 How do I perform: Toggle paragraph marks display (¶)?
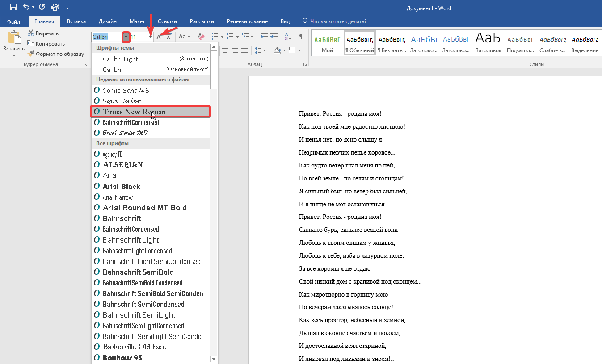click(x=302, y=37)
